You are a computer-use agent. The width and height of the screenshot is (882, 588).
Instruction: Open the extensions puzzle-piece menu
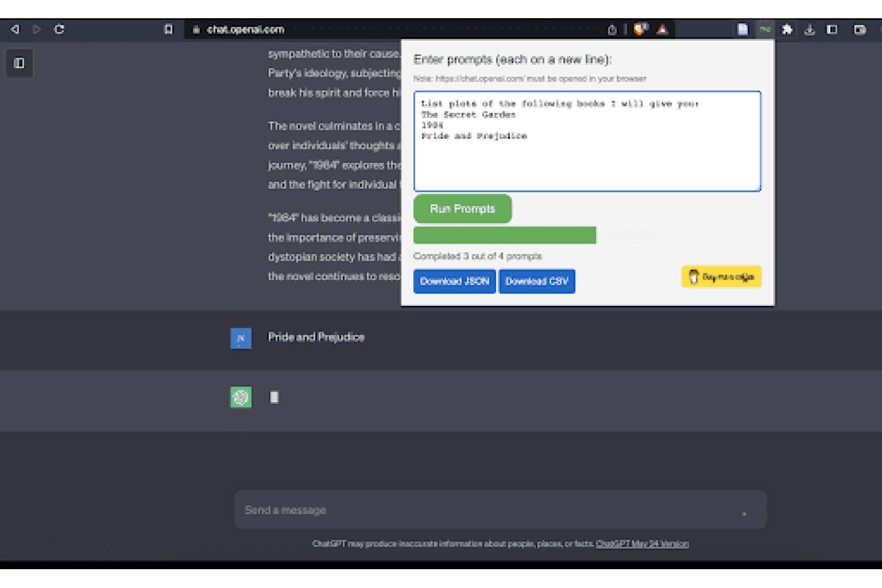[787, 29]
